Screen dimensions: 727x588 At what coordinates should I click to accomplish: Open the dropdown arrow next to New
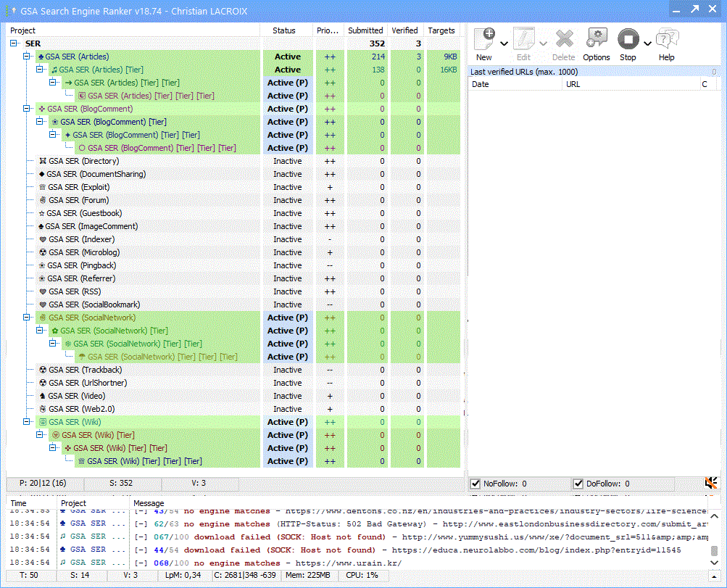pos(504,44)
